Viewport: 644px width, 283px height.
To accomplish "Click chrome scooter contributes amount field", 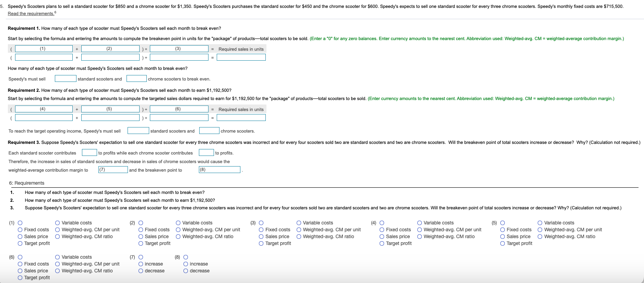I will pyautogui.click(x=206, y=153).
